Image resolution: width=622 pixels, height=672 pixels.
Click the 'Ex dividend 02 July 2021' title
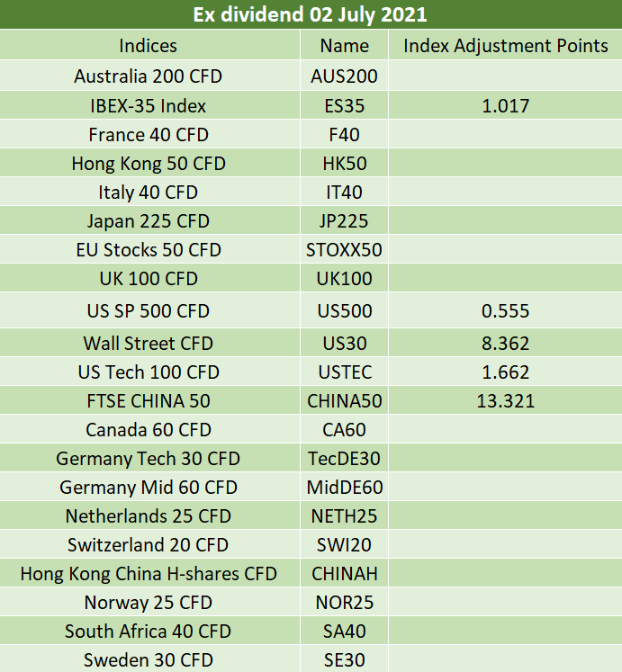click(311, 14)
